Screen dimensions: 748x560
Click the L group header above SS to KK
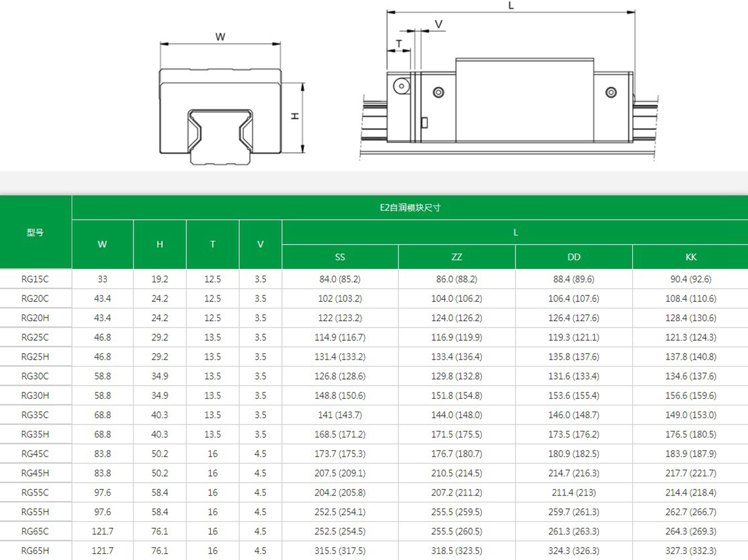[x=515, y=232]
